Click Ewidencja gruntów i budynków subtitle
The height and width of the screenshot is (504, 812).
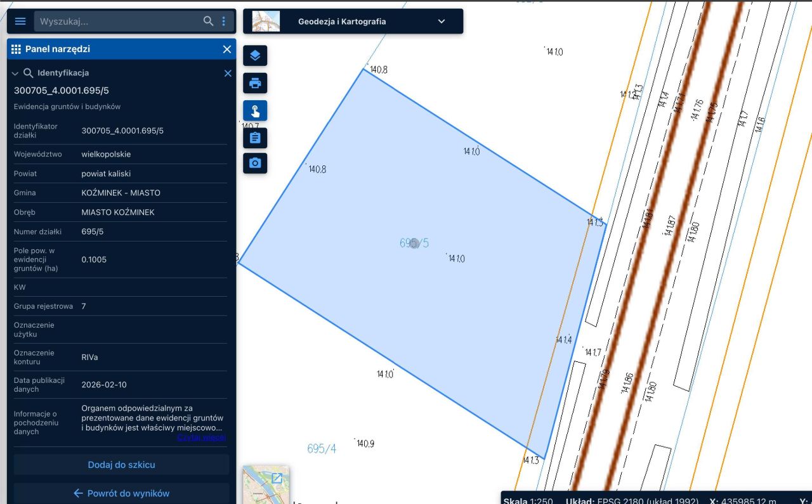(67, 107)
